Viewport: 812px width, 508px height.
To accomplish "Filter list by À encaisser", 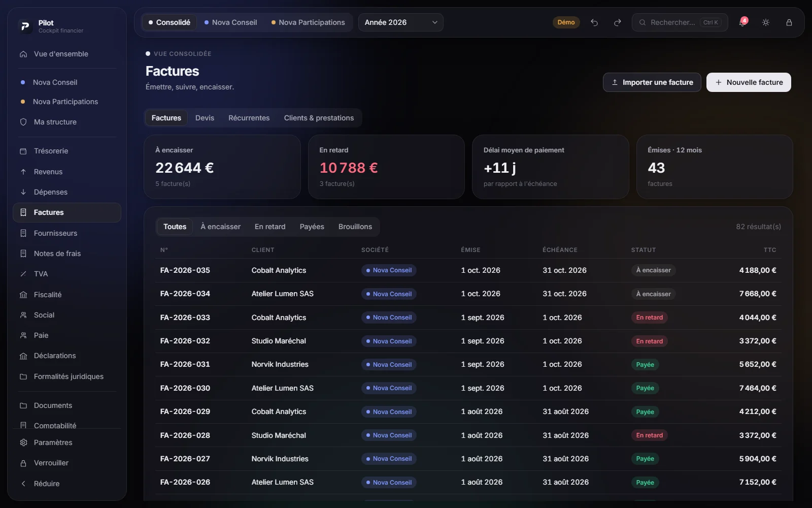I will click(x=220, y=227).
